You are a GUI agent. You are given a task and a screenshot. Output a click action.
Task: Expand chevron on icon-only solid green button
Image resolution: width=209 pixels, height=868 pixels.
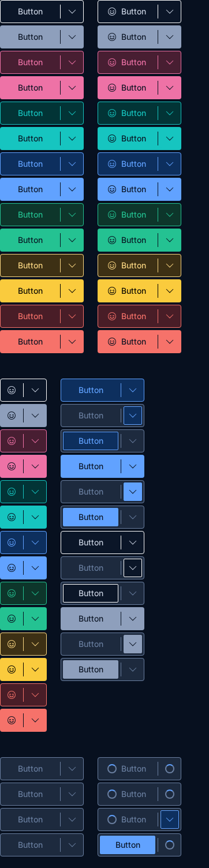(x=35, y=619)
